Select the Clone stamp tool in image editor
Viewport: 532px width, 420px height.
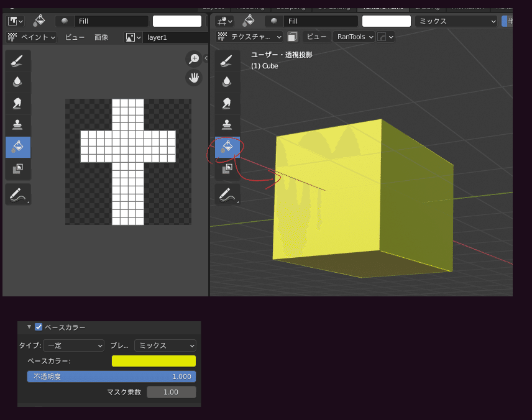click(17, 124)
